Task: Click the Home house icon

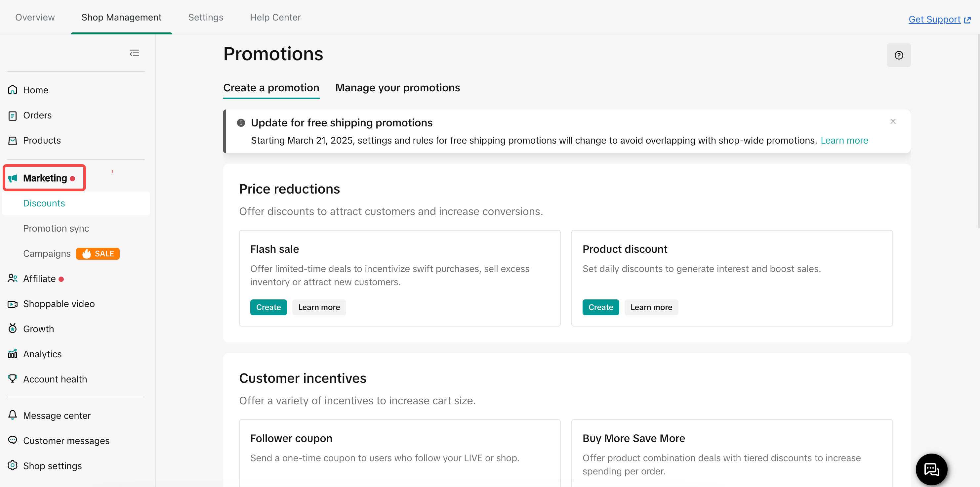Action: [x=13, y=90]
